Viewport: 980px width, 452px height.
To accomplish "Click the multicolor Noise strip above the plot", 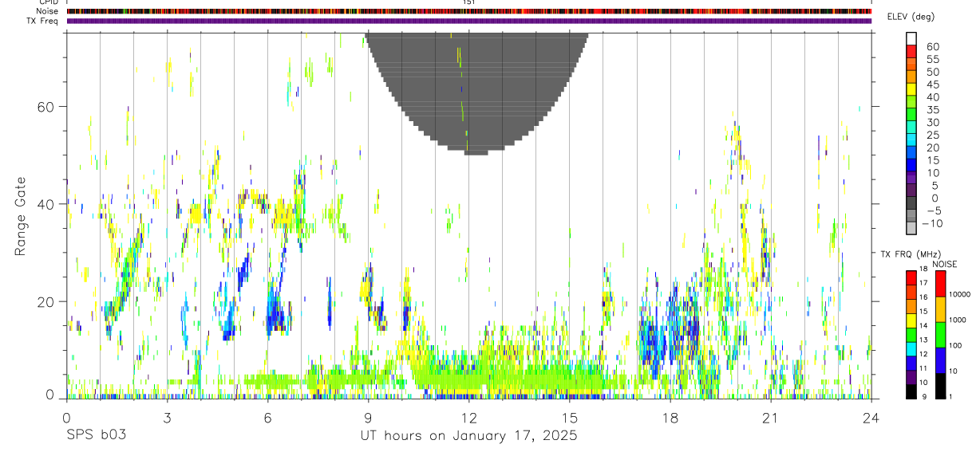I will coord(469,11).
